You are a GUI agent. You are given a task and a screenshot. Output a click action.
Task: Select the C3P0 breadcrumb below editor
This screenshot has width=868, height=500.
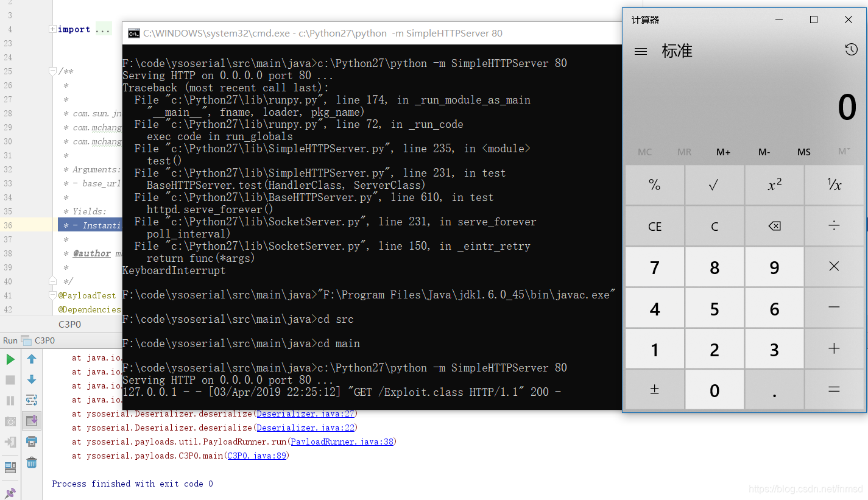click(x=69, y=324)
